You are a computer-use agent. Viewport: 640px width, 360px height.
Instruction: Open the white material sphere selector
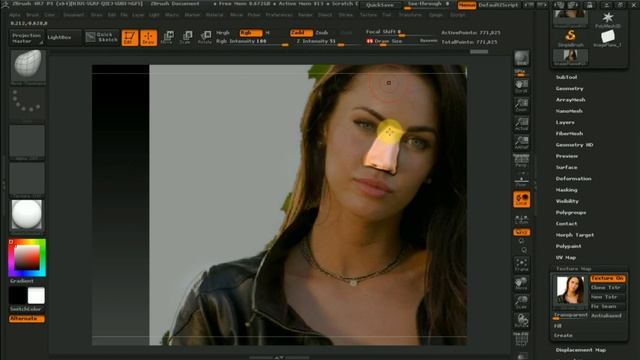click(x=27, y=216)
